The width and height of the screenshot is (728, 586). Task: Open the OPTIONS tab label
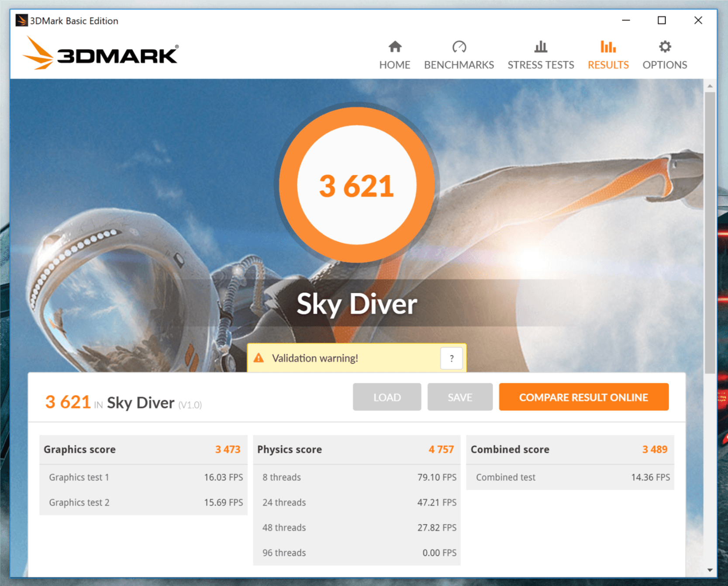(665, 65)
